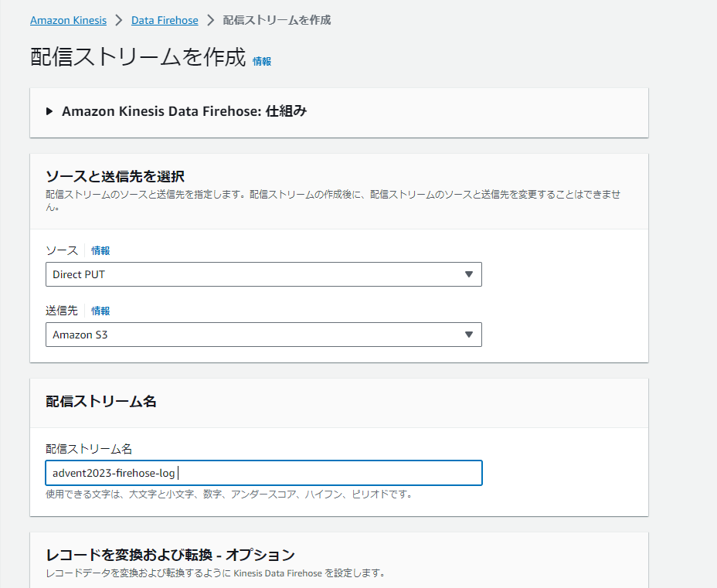Click inside the advent2023-firehose-log text box
The height and width of the screenshot is (588, 717).
tap(263, 473)
